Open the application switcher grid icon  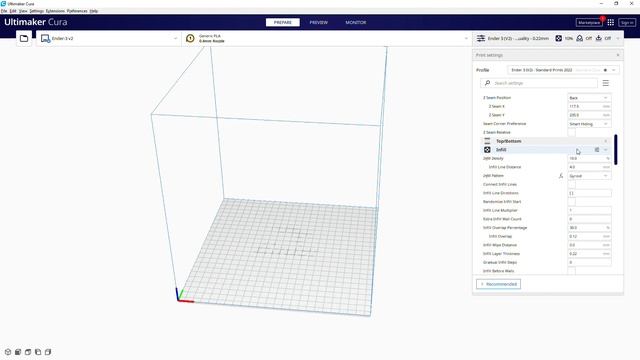point(611,22)
